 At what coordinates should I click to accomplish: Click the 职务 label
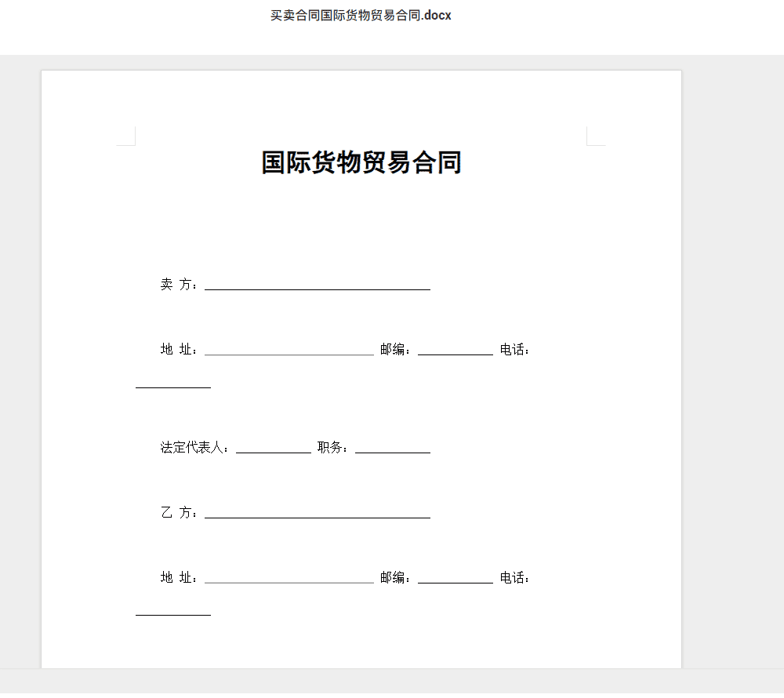pyautogui.click(x=332, y=448)
